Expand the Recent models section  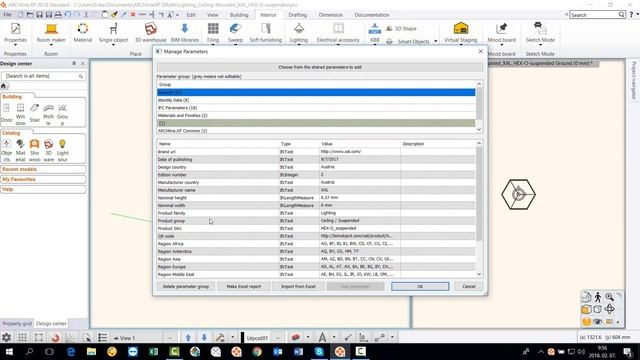(x=43, y=169)
